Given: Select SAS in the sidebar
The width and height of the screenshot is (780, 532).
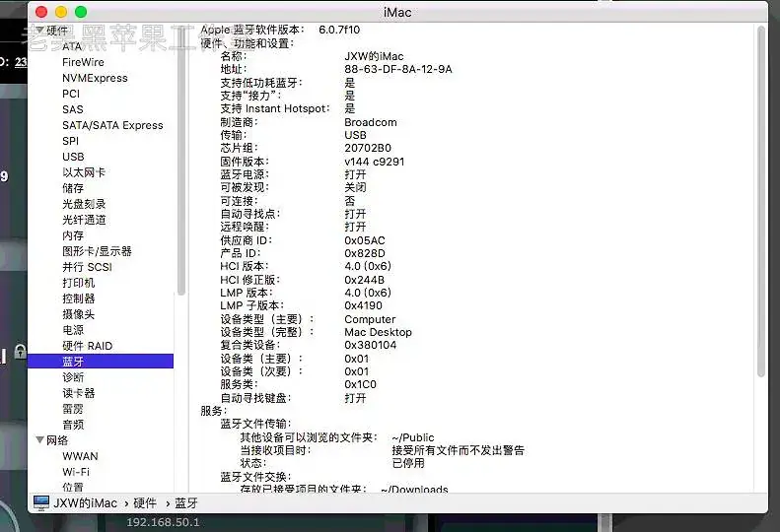Looking at the screenshot, I should click(73, 109).
